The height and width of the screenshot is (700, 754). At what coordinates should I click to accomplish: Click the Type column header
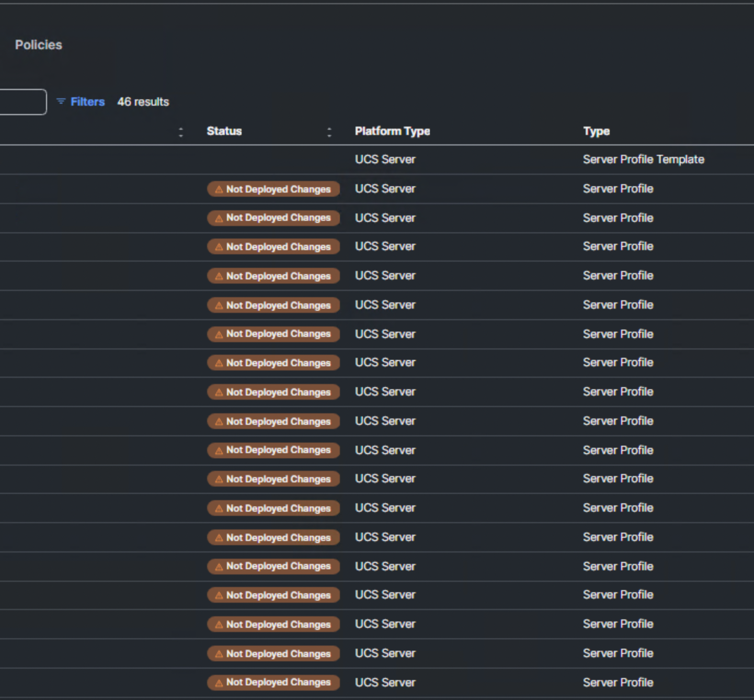(x=596, y=131)
